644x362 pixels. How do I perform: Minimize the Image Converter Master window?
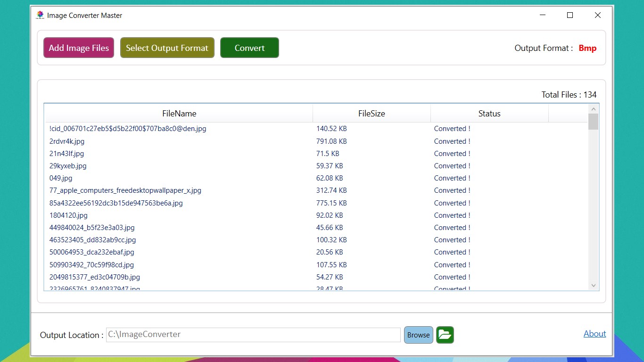pos(542,15)
